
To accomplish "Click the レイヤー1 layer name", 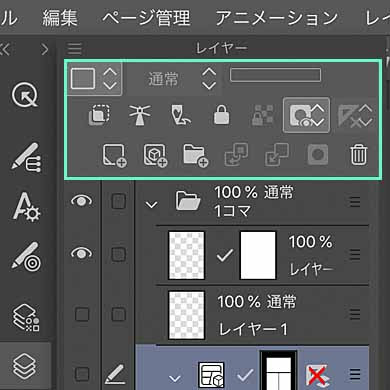I will pyautogui.click(x=253, y=329).
